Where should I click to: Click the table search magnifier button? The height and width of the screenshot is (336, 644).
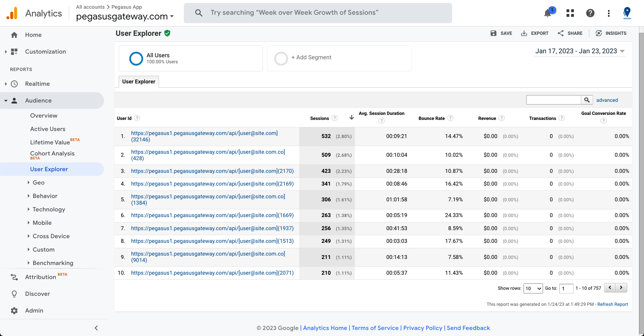click(587, 100)
